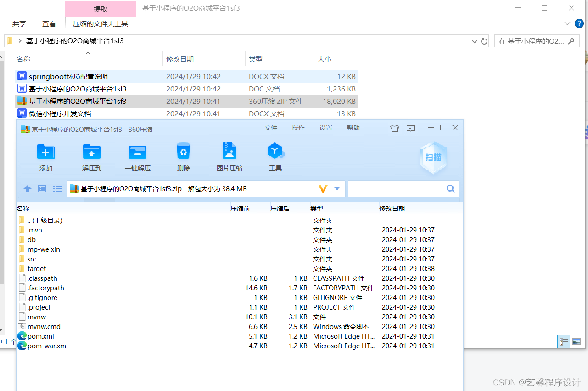
Task: Open the 设置 menu in 360压缩
Action: point(326,128)
